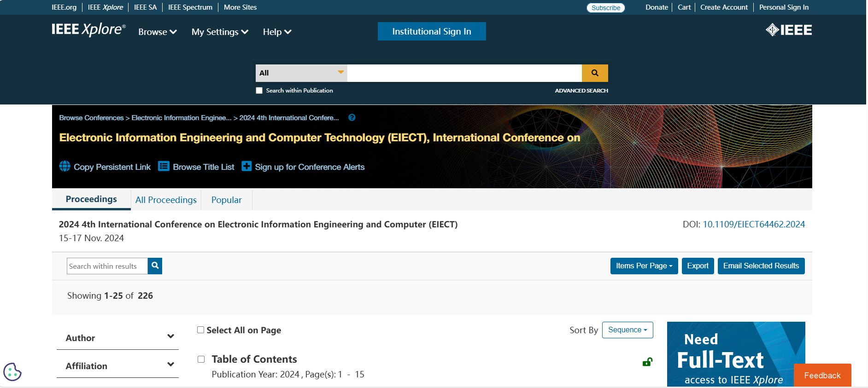Click the Copy Persistent Link text
Viewport: 868px width, 388px height.
coord(112,167)
